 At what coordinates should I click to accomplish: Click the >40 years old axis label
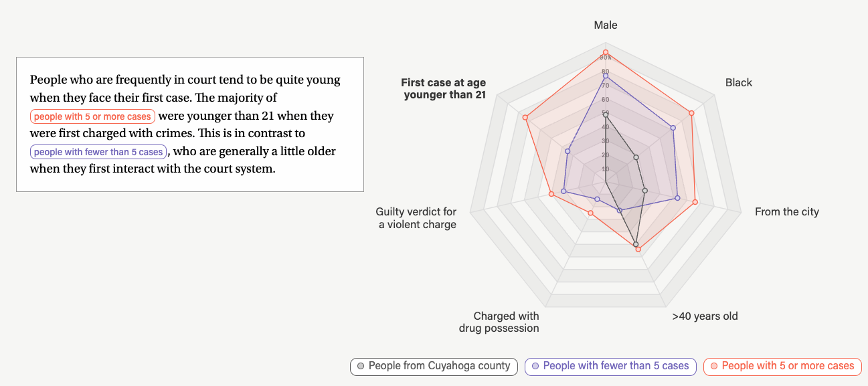(704, 316)
